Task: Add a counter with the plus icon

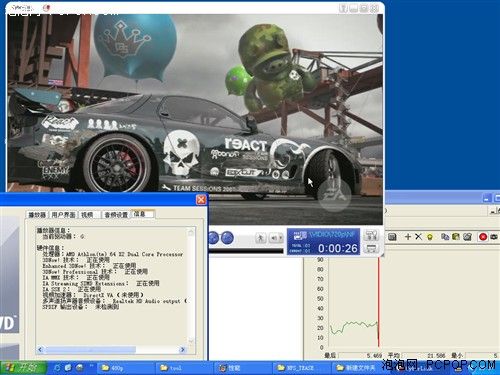Action: coord(408,236)
